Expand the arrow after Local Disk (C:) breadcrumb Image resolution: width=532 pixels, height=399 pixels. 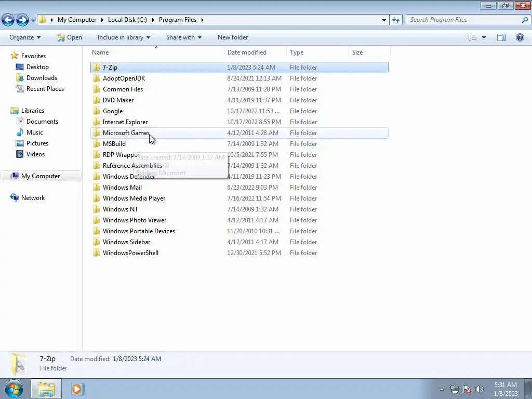coord(153,20)
